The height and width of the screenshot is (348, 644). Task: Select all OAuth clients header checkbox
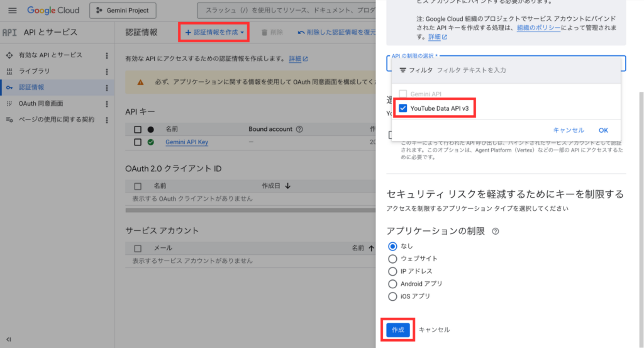tap(138, 186)
